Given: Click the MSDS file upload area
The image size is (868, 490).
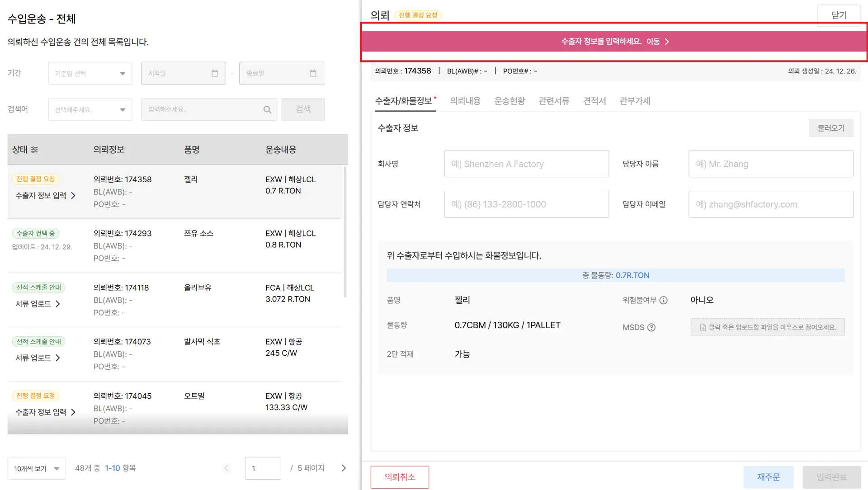Looking at the screenshot, I should [767, 327].
